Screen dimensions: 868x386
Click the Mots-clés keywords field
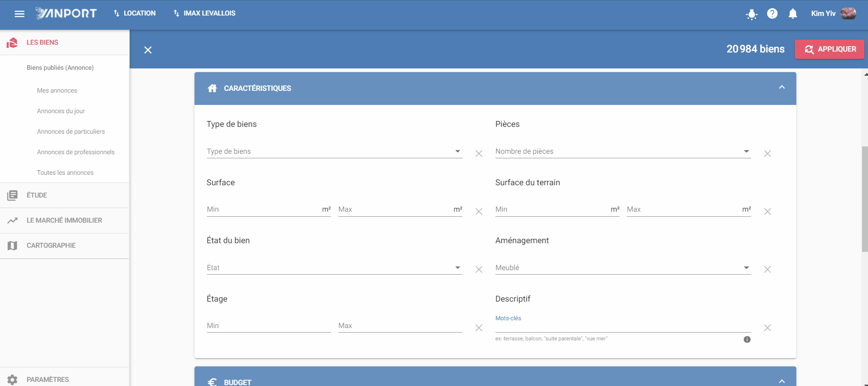click(x=623, y=326)
